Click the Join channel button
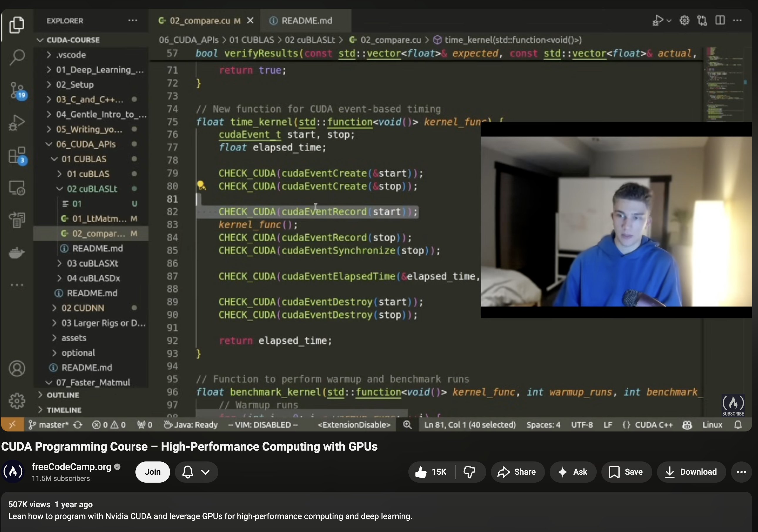 tap(152, 472)
